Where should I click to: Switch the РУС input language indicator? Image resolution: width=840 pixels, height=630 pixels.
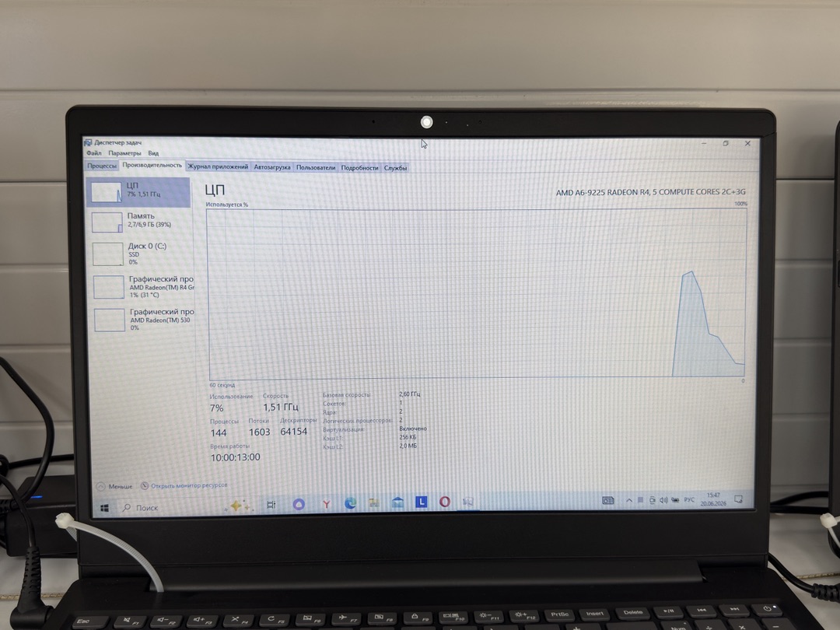pos(689,500)
